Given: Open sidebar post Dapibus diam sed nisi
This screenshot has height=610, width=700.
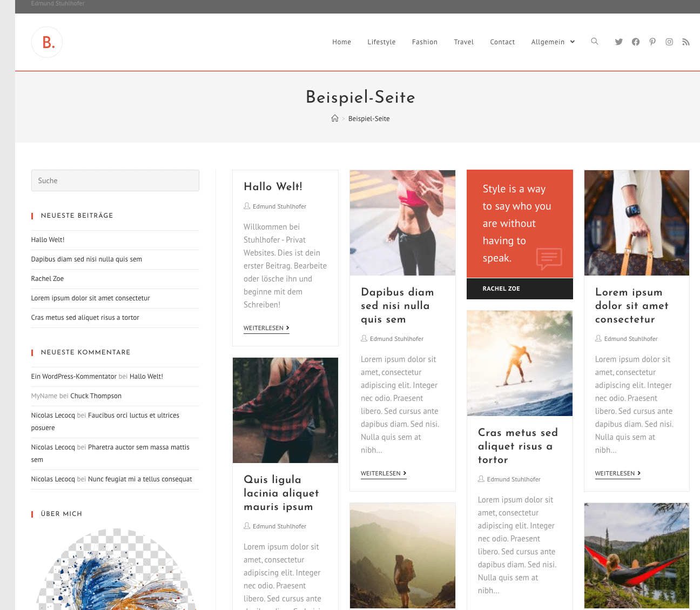Looking at the screenshot, I should coord(86,259).
